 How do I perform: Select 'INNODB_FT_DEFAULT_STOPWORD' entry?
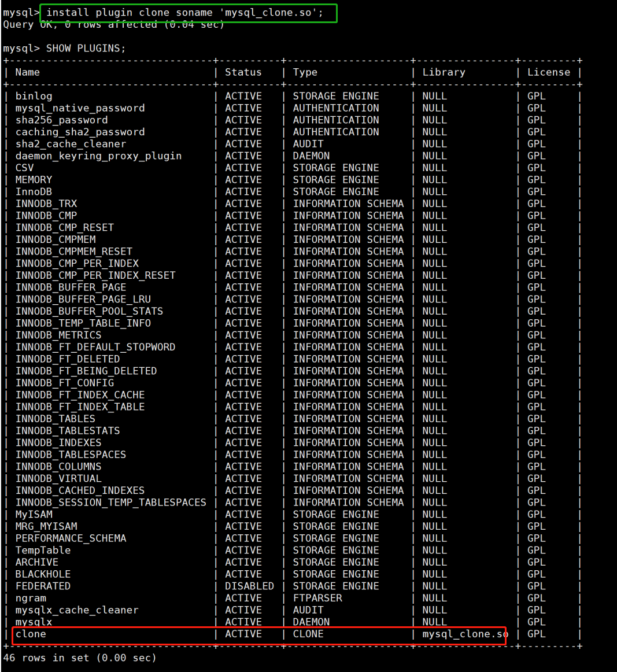tap(95, 347)
